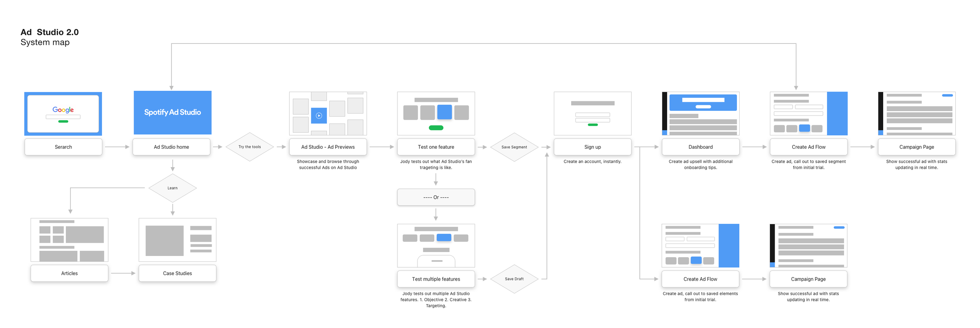Click the 'Ad Studio - Ad Previews' label box
Image resolution: width=980 pixels, height=328 pixels.
[328, 147]
